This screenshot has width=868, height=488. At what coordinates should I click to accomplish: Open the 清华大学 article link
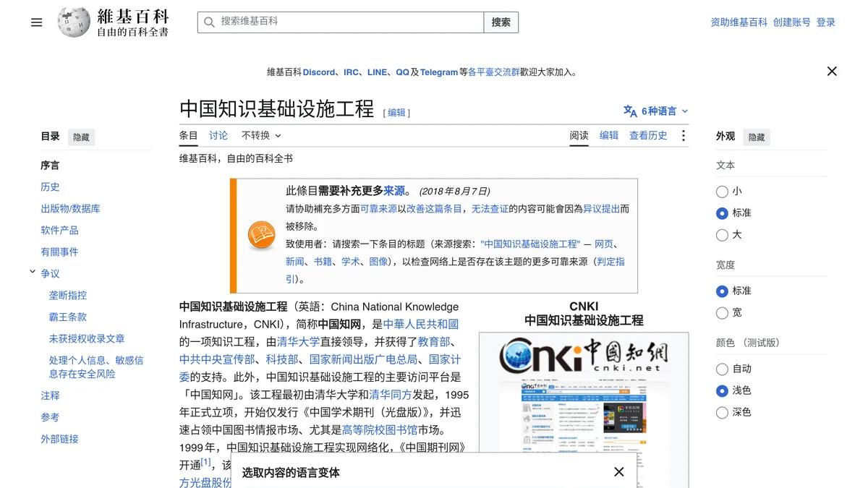tap(298, 342)
